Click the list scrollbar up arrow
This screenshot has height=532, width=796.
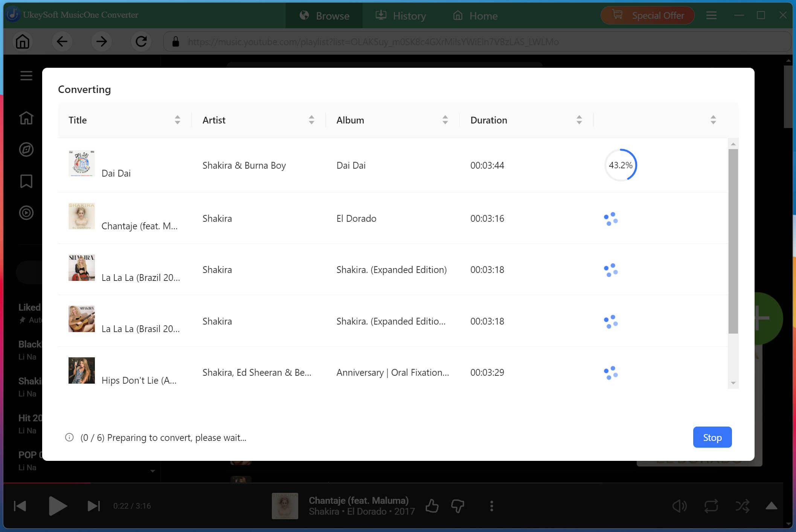733,144
